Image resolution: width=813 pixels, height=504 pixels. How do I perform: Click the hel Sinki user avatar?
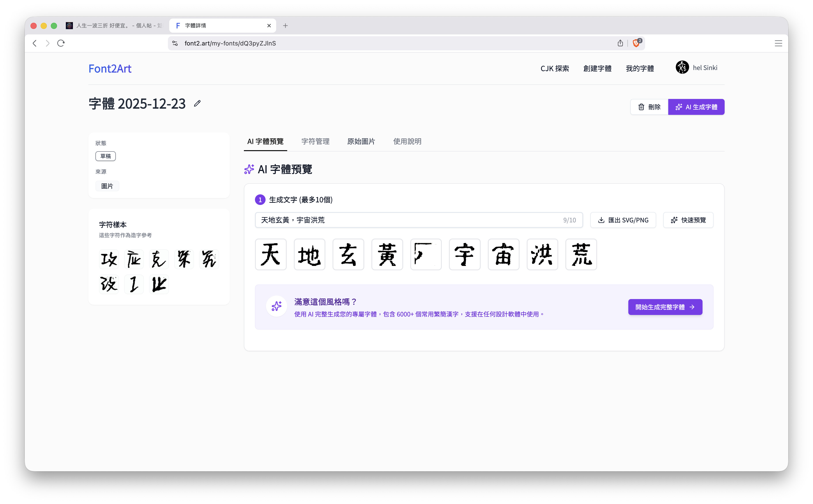click(x=682, y=68)
